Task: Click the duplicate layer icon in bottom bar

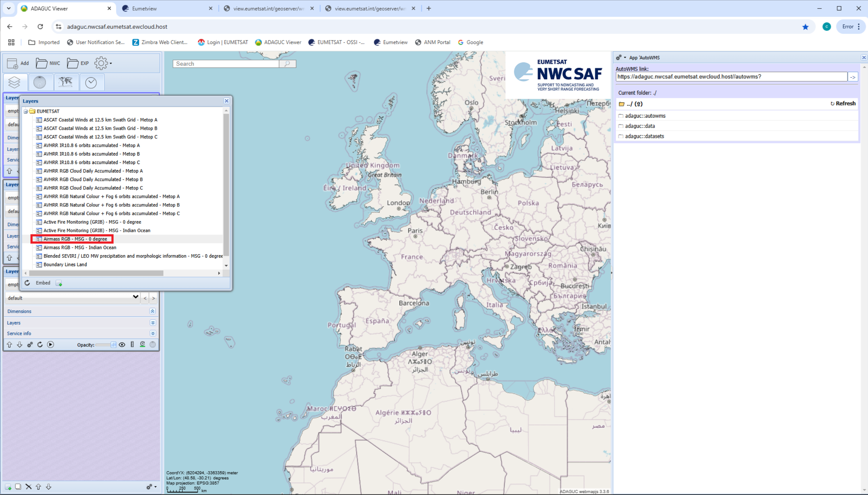Action: tap(18, 487)
